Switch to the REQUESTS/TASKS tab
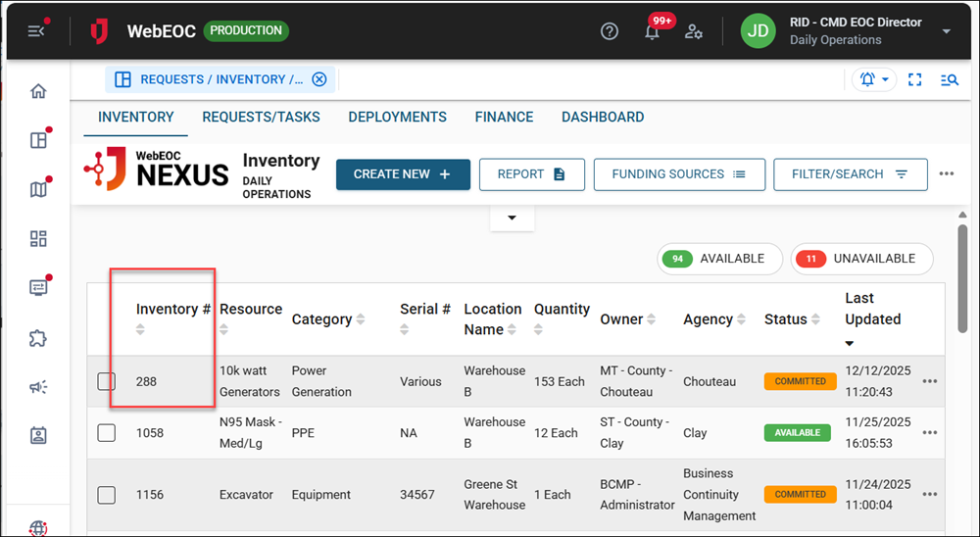 tap(261, 117)
